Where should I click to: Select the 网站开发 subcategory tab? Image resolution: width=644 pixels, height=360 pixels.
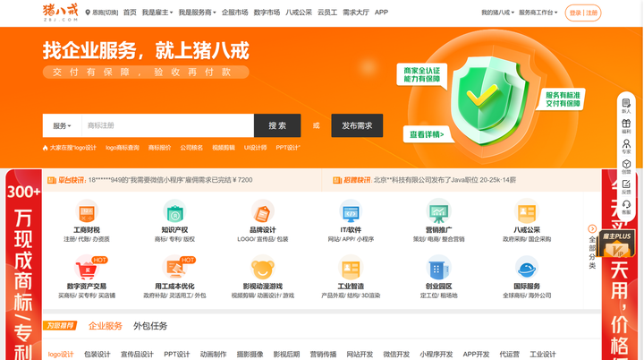pyautogui.click(x=360, y=355)
